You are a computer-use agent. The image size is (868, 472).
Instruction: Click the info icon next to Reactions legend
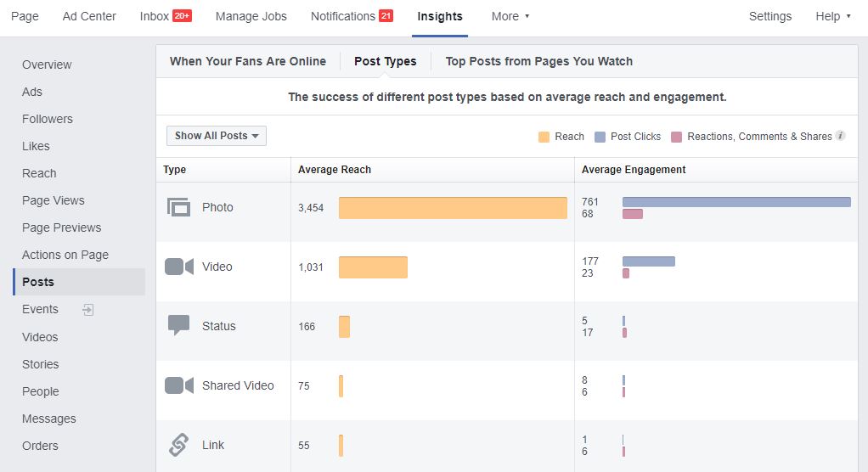840,136
